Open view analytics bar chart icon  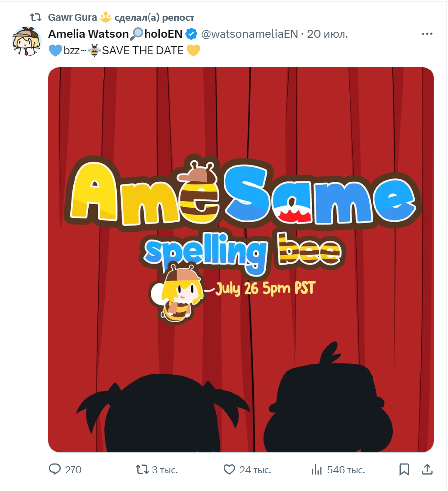point(316,469)
